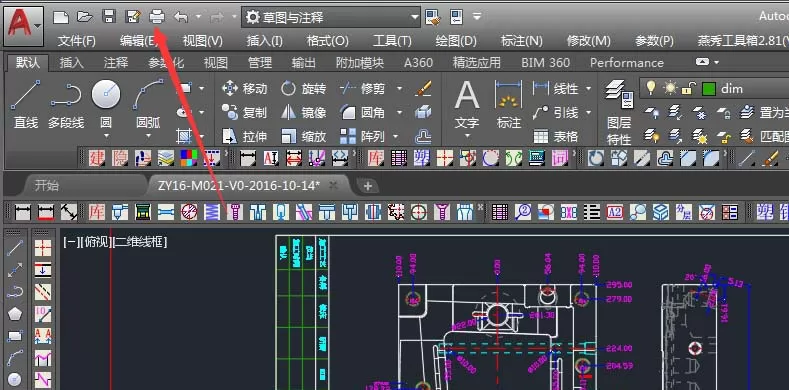Open the AutoCAD application menu button
This screenshot has height=390, width=789.
click(24, 26)
